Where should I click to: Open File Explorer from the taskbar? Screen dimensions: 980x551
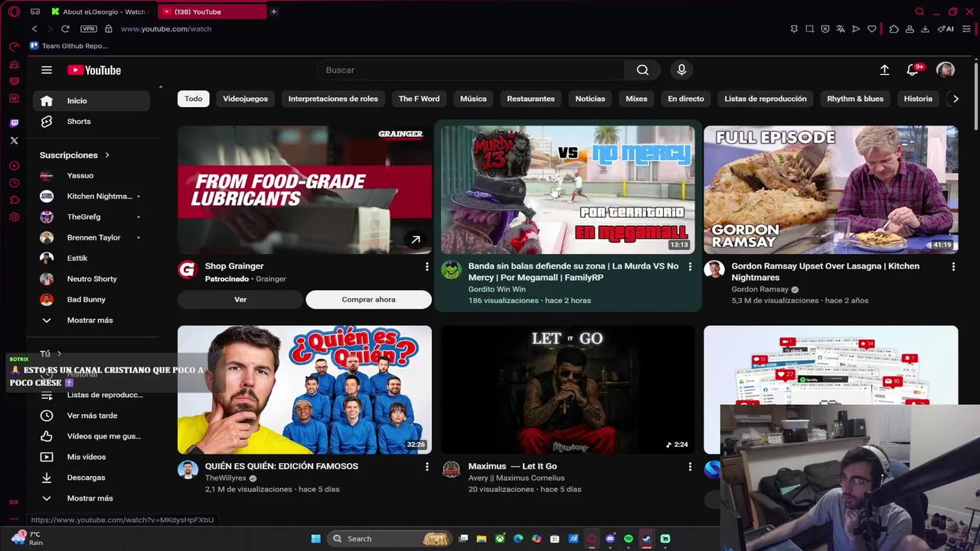click(482, 539)
